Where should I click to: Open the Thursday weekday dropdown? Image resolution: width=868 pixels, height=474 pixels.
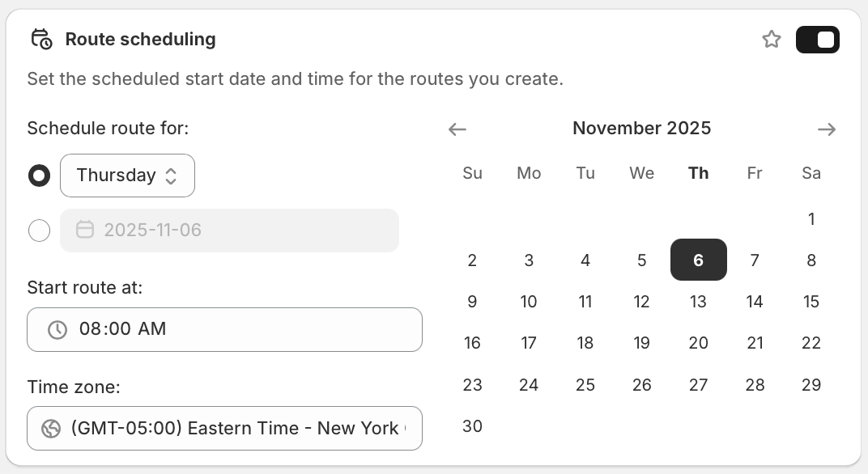(127, 176)
